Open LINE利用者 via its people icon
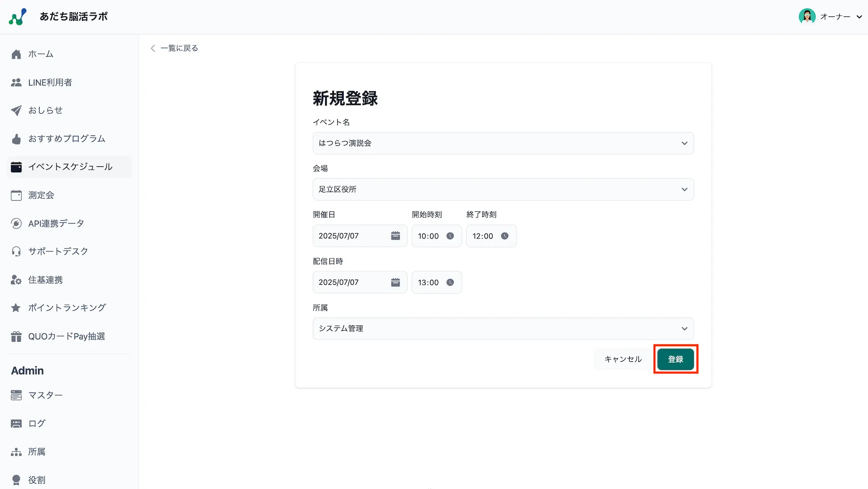This screenshot has width=868, height=489. (16, 82)
